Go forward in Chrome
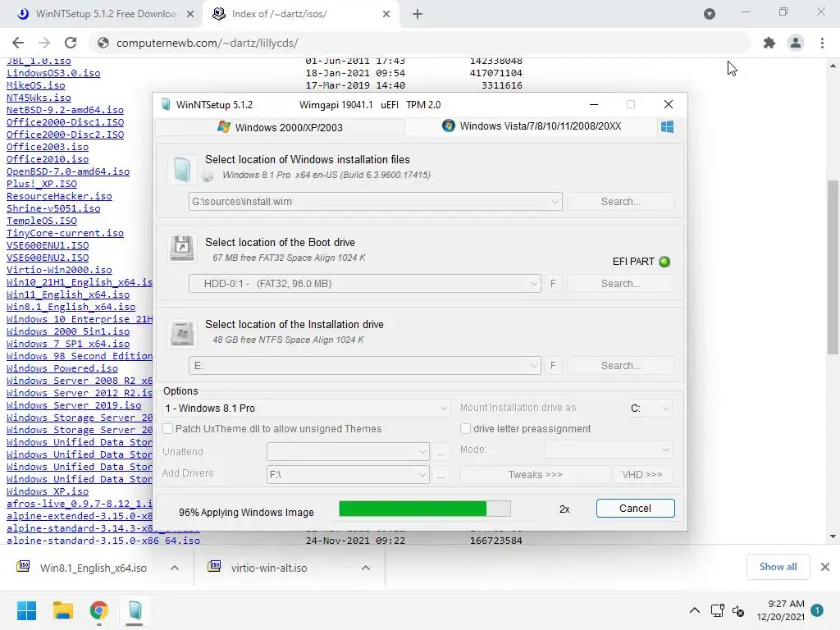The width and height of the screenshot is (840, 630). pyautogui.click(x=44, y=43)
